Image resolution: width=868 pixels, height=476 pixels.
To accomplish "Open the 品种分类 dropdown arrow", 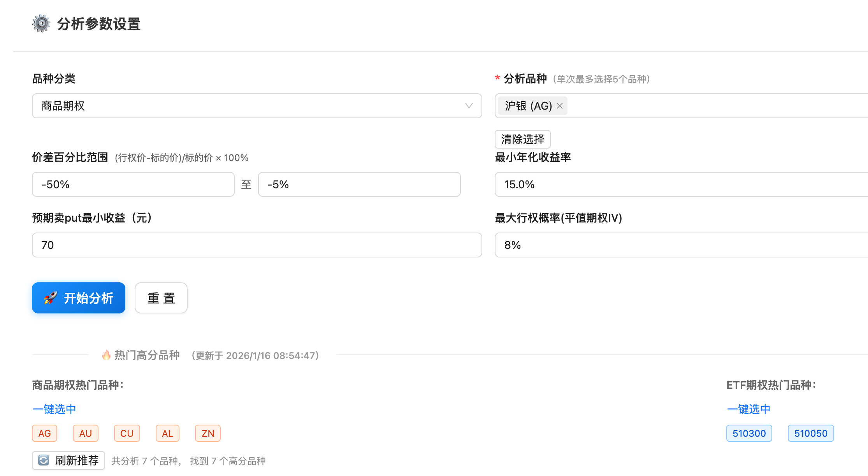I will pos(469,106).
